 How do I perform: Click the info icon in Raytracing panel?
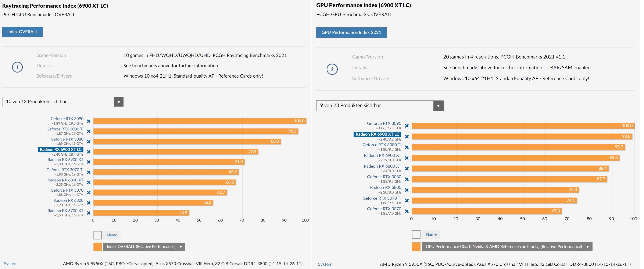click(x=17, y=67)
